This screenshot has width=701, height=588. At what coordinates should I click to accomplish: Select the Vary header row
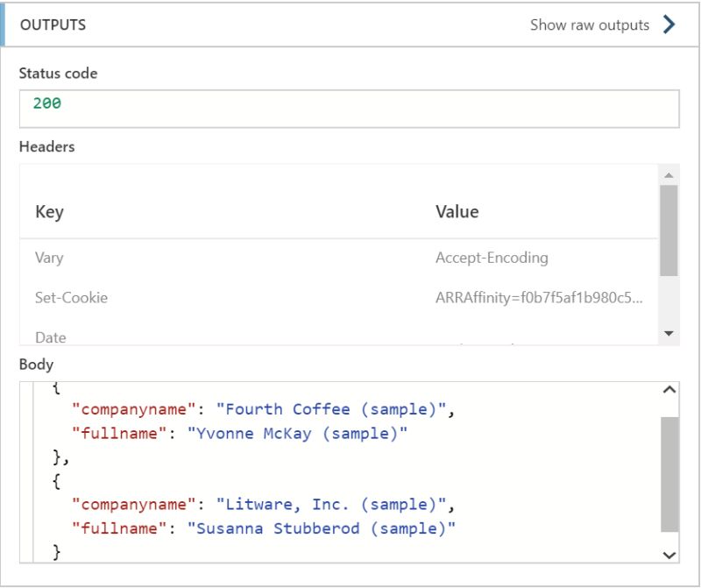(48, 258)
